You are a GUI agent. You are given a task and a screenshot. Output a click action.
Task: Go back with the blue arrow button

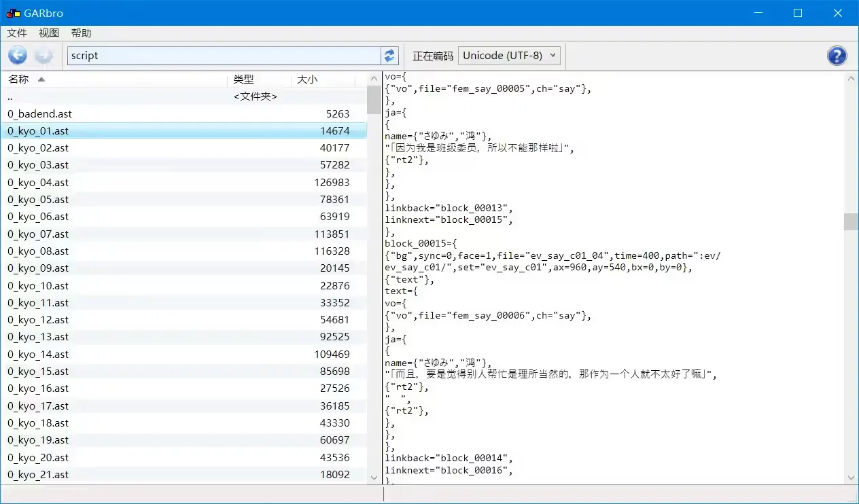18,56
